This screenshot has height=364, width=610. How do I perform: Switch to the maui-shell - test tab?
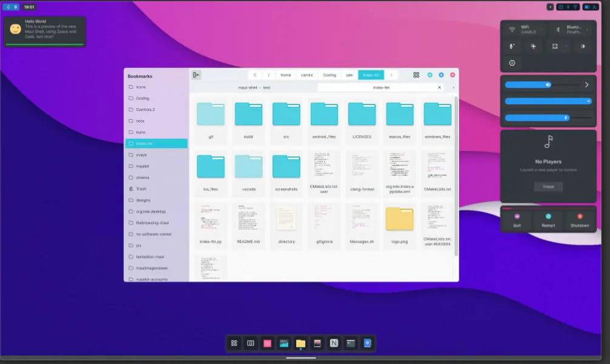pyautogui.click(x=254, y=87)
